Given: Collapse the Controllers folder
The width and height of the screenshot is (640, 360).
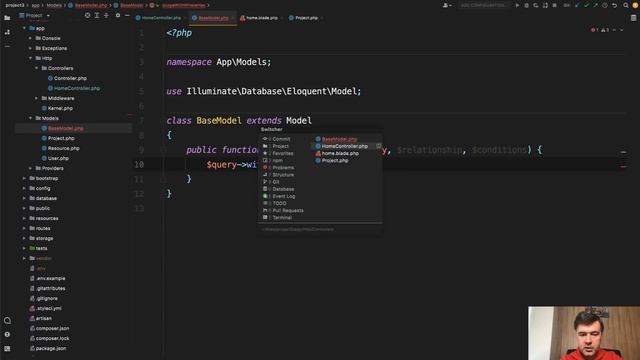Looking at the screenshot, I should 36,68.
